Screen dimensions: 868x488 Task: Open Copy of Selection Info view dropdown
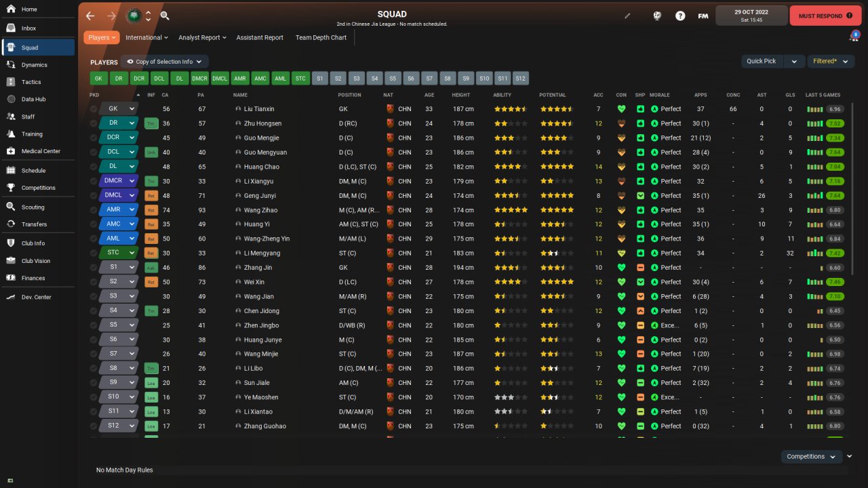165,62
